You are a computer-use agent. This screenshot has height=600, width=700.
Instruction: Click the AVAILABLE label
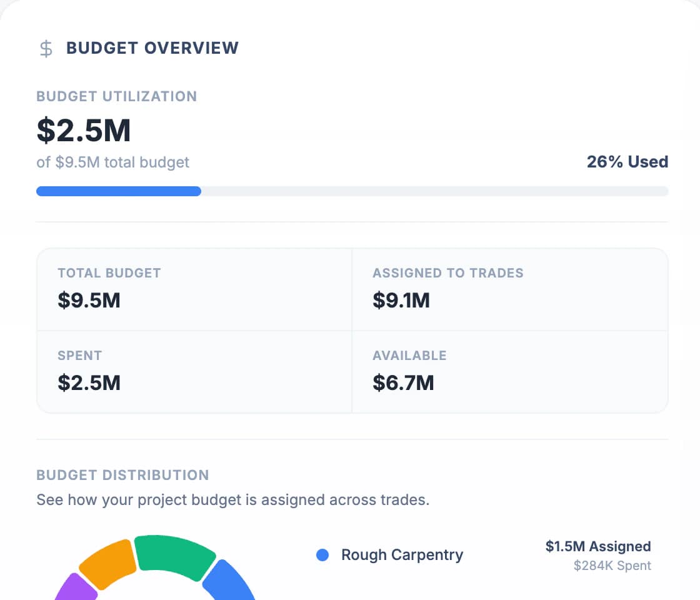click(x=410, y=356)
